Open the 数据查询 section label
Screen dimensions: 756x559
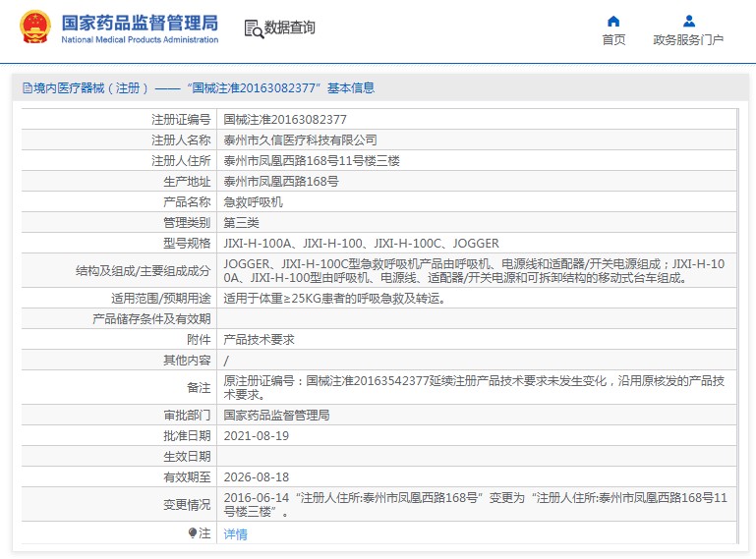tap(289, 28)
